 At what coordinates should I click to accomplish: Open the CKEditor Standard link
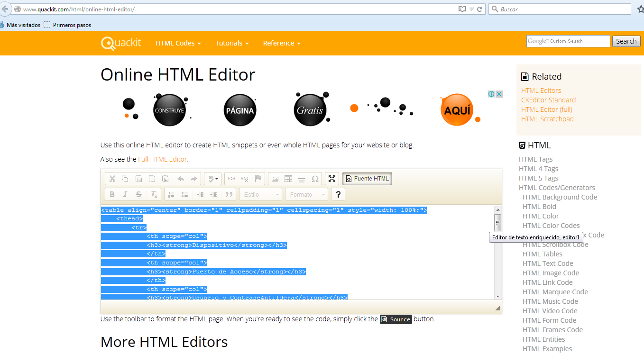tap(548, 100)
